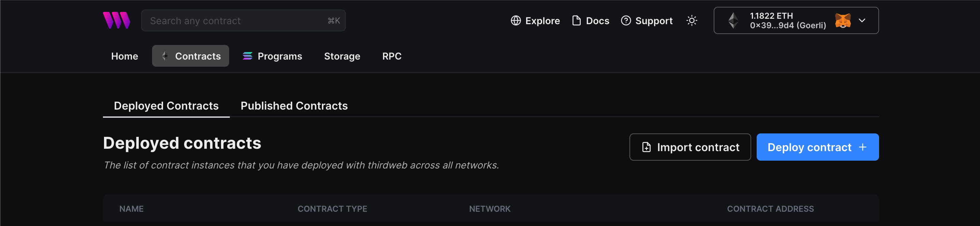Viewport: 980px width, 226px height.
Task: Toggle light mode with the sun icon
Action: pyautogui.click(x=692, y=20)
